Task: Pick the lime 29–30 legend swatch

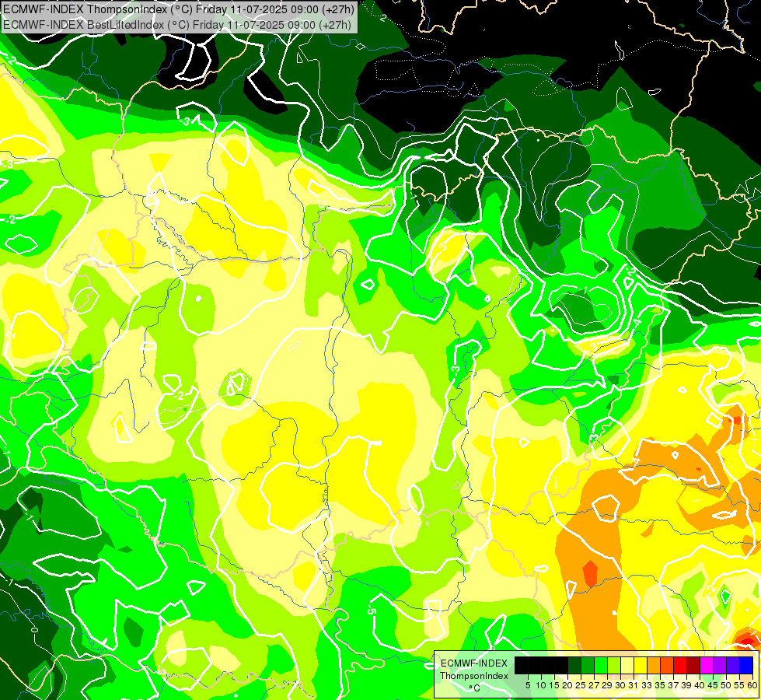Action: point(614,666)
